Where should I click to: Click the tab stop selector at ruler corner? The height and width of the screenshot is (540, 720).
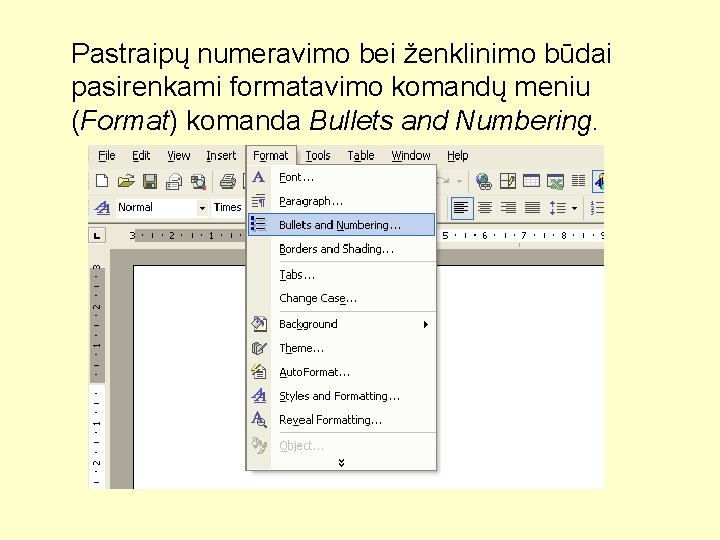click(x=97, y=236)
